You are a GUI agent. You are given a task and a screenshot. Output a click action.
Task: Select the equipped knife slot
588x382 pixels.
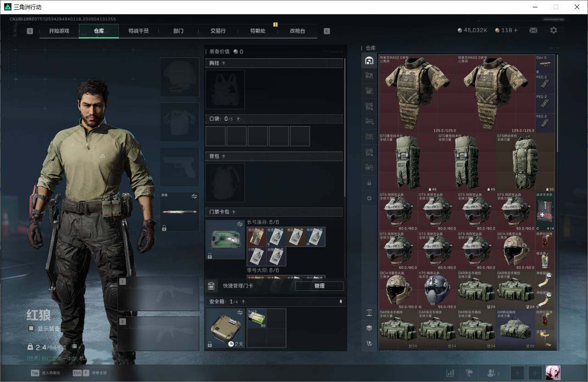(x=179, y=212)
